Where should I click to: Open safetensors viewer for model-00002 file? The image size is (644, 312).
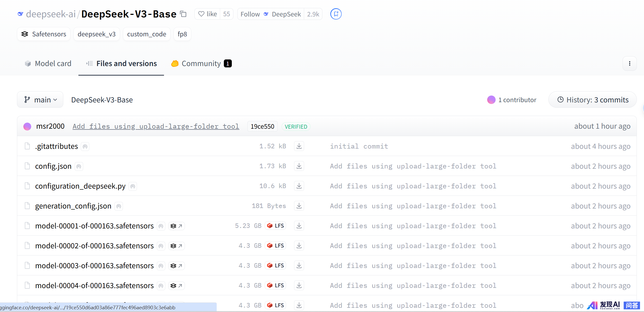(x=176, y=246)
